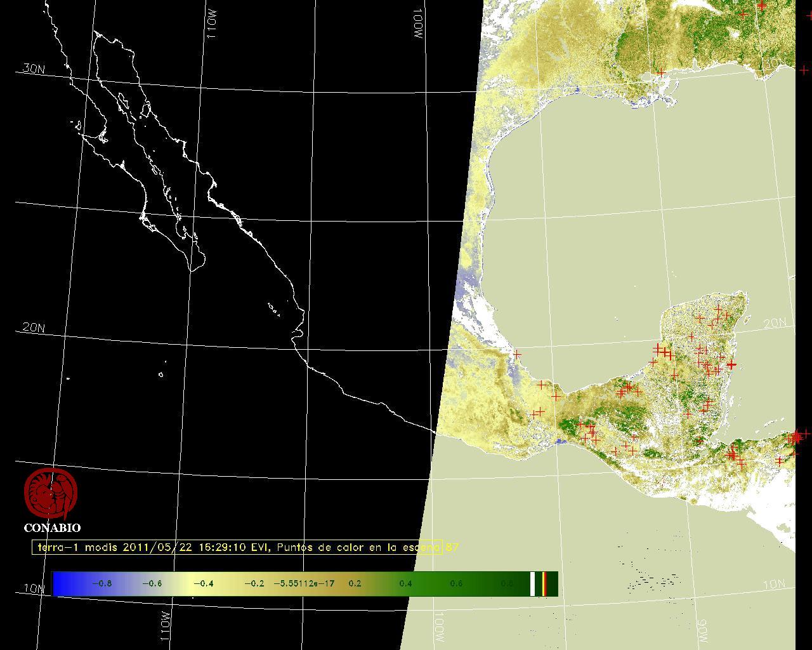
Task: Click the CONABIO text label
Action: pos(52,528)
